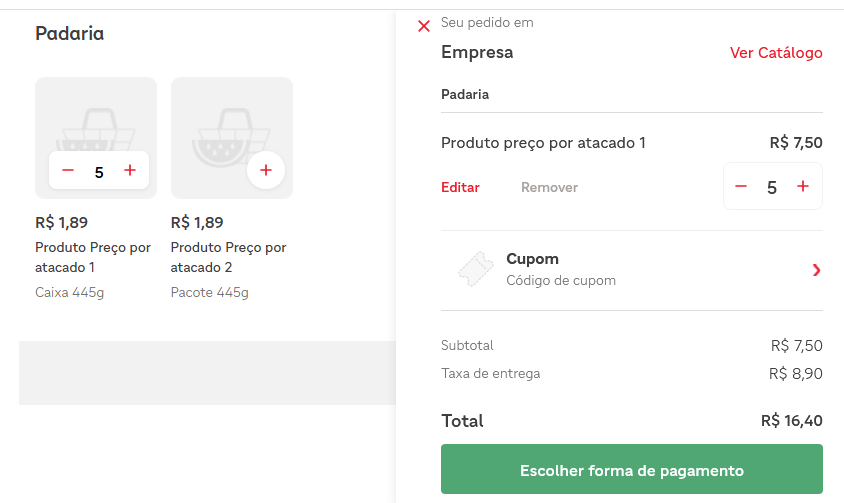
Task: Click Editar on the cart item
Action: (x=460, y=187)
